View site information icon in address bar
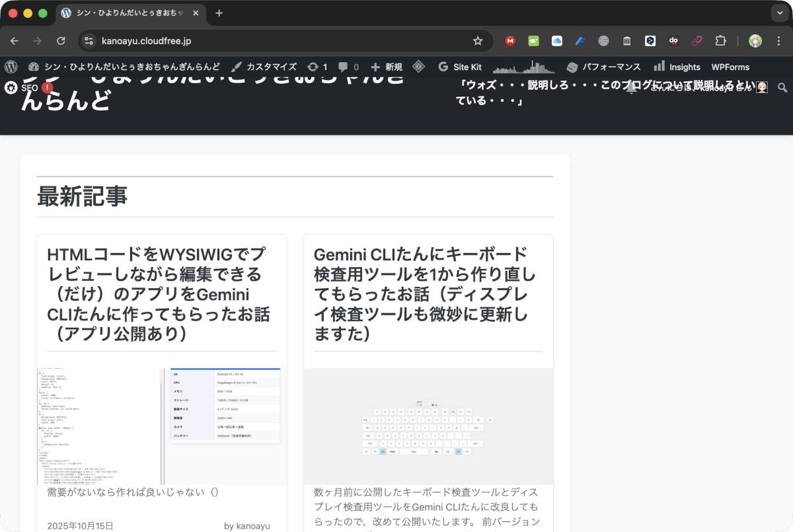The image size is (793, 532). [x=89, y=41]
